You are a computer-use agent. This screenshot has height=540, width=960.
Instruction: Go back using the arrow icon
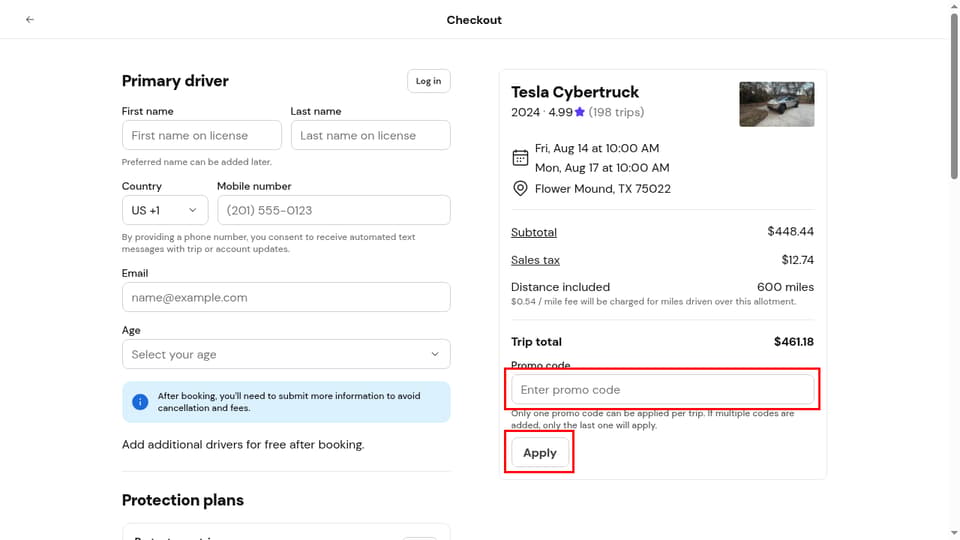click(x=29, y=20)
